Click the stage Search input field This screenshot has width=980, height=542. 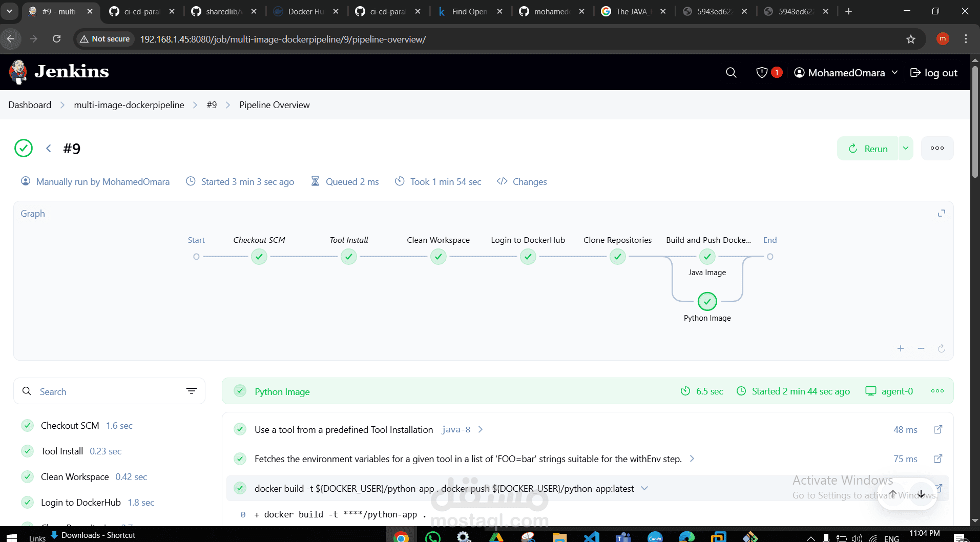click(109, 391)
